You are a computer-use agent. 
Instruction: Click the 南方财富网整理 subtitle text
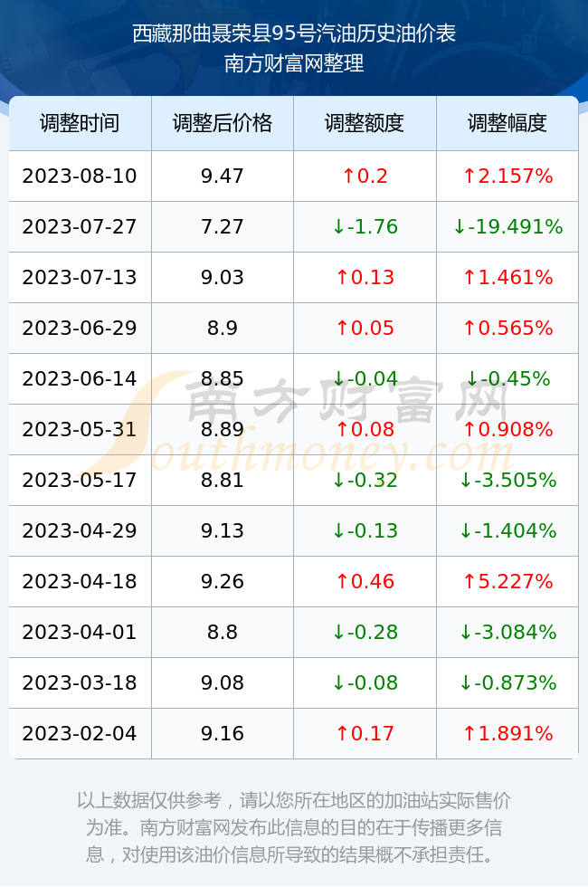click(294, 62)
